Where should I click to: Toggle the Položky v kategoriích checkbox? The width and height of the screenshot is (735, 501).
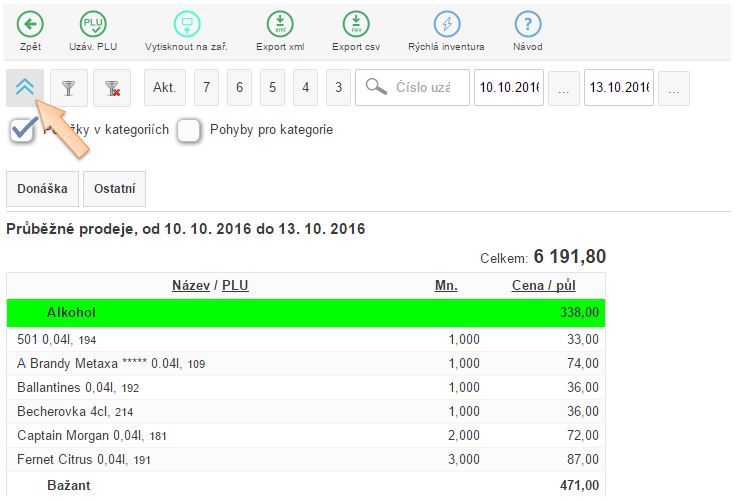(23, 130)
